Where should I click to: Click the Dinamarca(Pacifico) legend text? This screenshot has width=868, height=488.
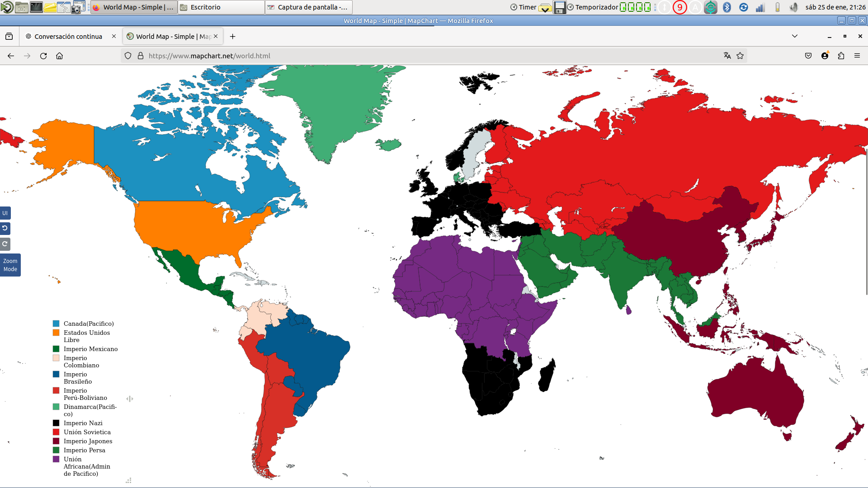[x=90, y=410]
